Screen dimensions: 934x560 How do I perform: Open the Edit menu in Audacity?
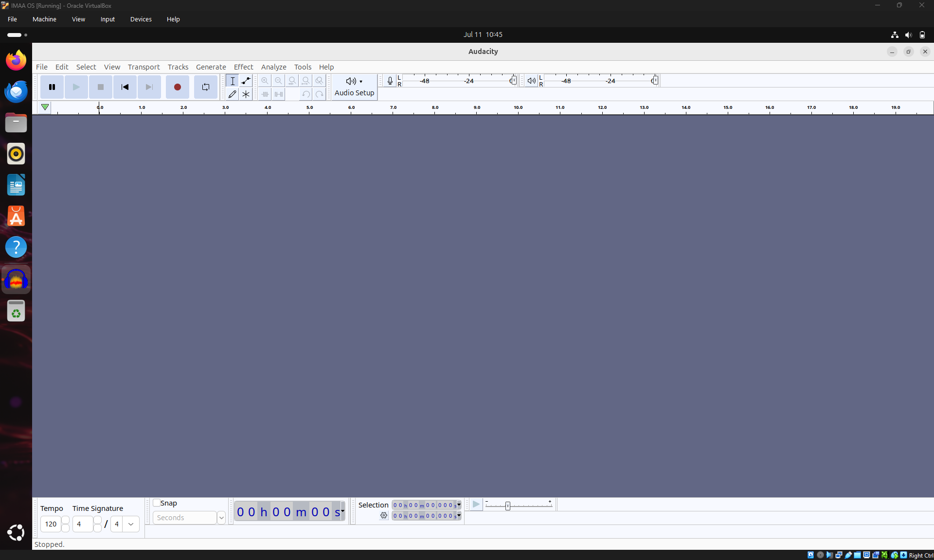click(x=62, y=67)
